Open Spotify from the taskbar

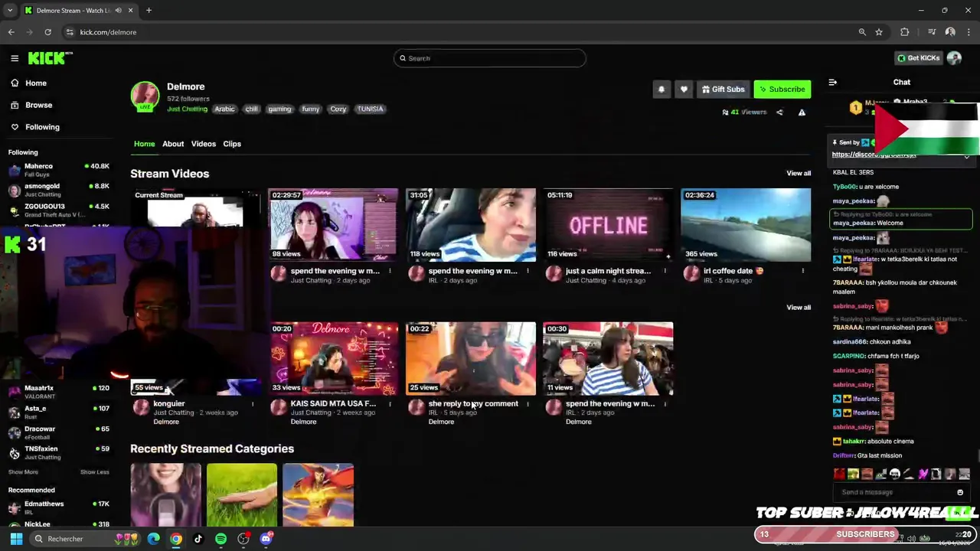point(220,539)
